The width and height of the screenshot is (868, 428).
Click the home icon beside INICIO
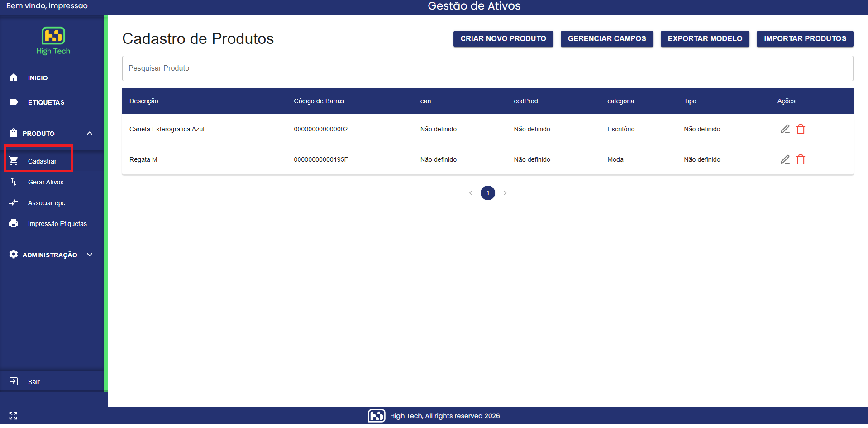(14, 77)
